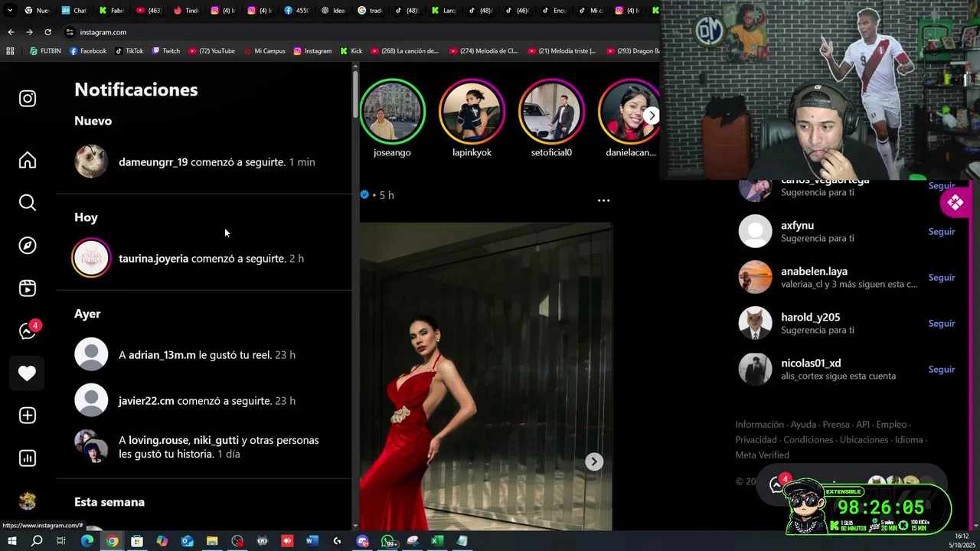Viewport: 980px width, 551px height.
Task: Click the instagram.com address bar
Action: [x=360, y=32]
